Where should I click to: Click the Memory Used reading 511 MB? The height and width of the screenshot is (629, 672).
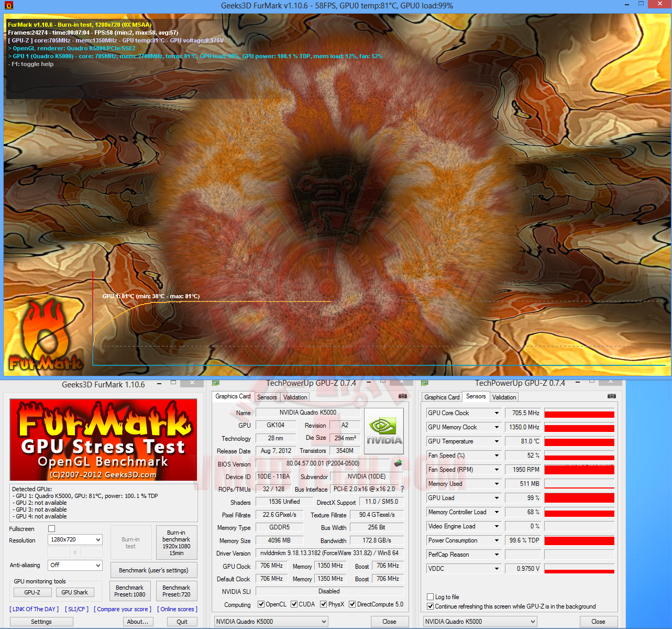click(x=523, y=484)
